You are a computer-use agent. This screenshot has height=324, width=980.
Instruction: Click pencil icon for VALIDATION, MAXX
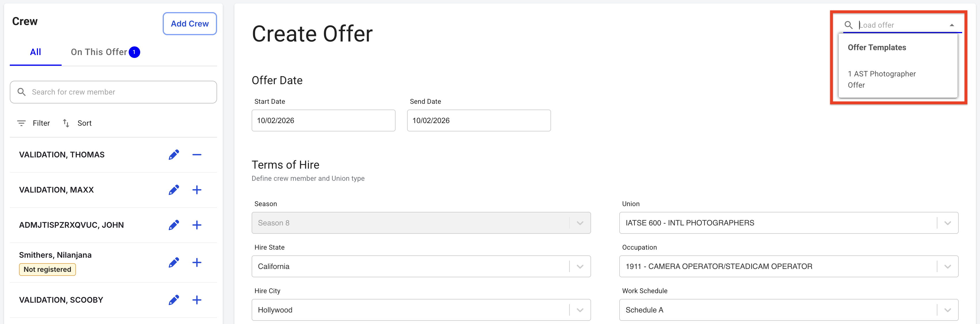click(174, 190)
